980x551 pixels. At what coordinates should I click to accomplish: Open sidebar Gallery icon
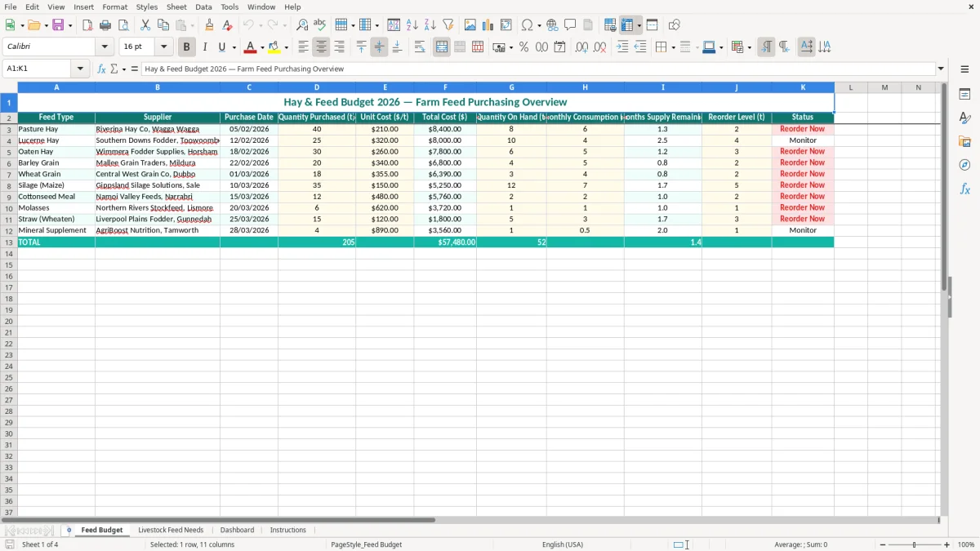tap(964, 141)
